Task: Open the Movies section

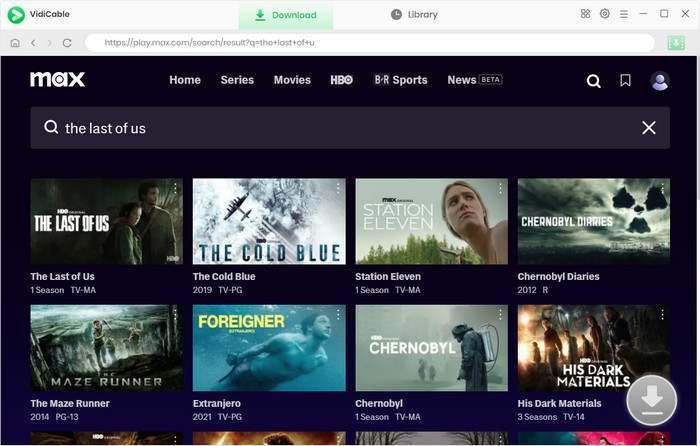Action: point(292,80)
